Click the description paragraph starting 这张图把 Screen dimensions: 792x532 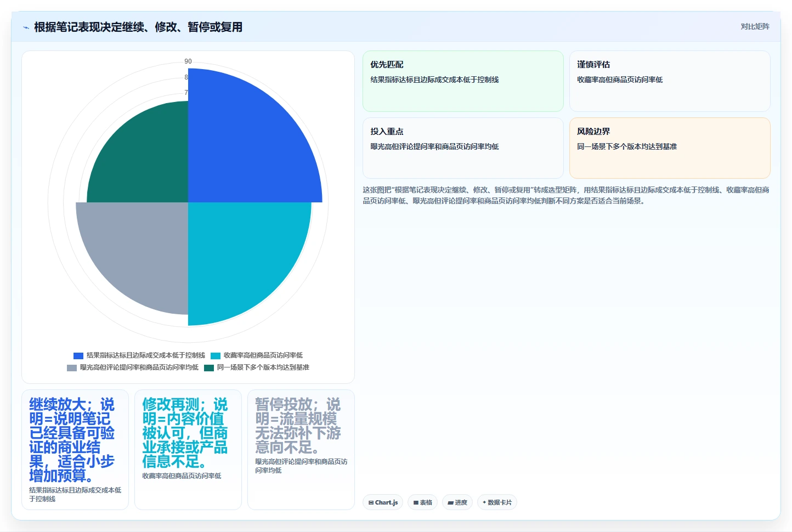566,195
